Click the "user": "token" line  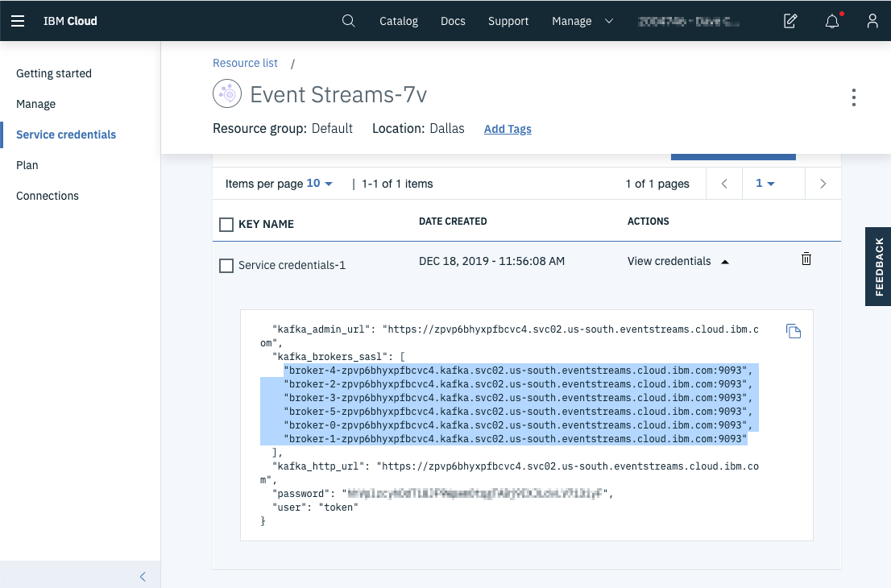click(x=315, y=507)
